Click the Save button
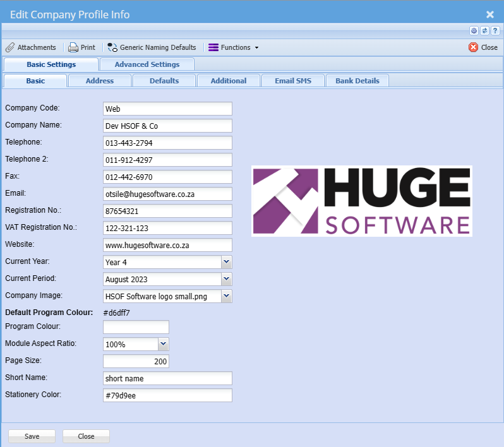This screenshot has height=447, width=504. click(32, 436)
